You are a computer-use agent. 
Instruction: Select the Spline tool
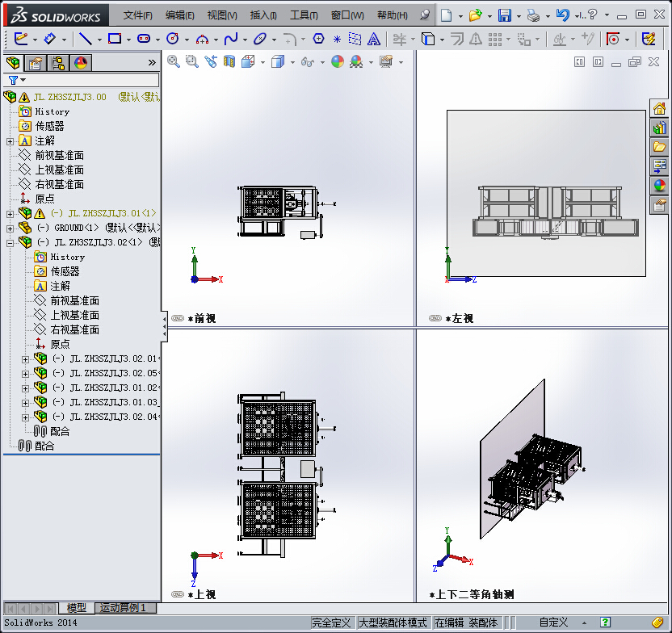(231, 39)
